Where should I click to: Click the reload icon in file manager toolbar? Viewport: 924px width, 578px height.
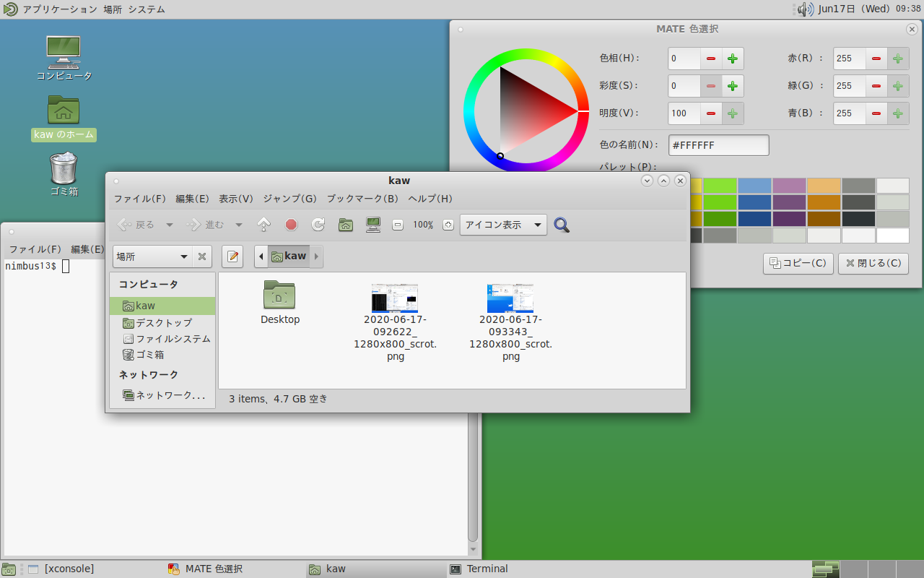click(x=318, y=225)
